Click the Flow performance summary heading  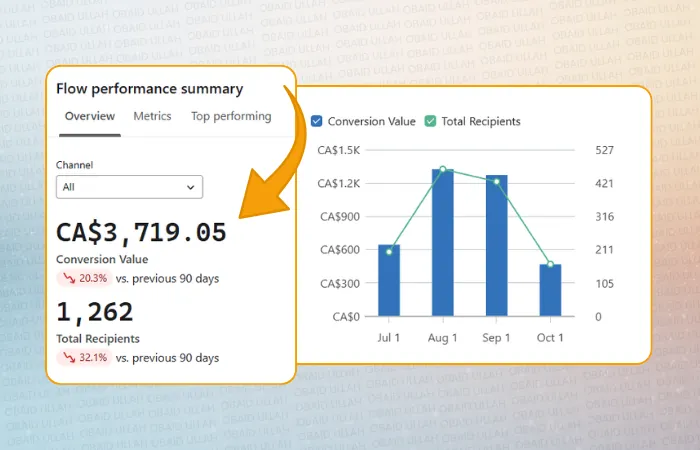point(150,89)
